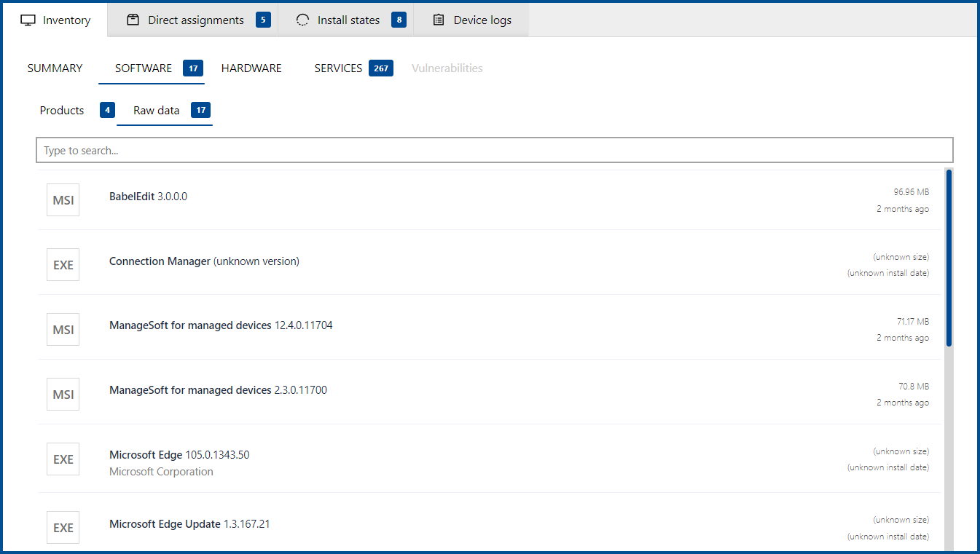Screen dimensions: 980x554
Task: Select the BabelEdit 3.0.0.0 entry
Action: pos(148,197)
